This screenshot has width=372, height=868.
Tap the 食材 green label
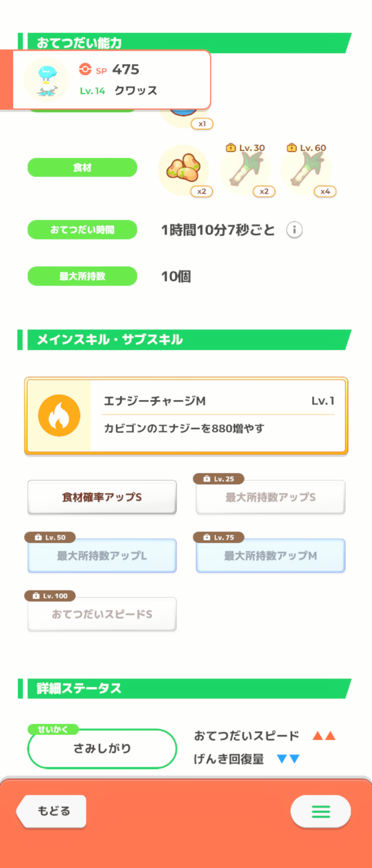(x=82, y=168)
